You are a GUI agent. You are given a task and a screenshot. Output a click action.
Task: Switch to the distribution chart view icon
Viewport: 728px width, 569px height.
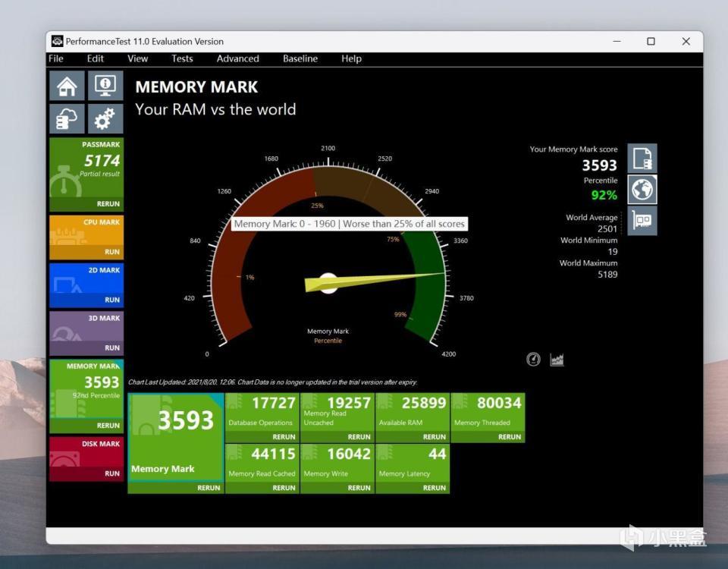(557, 359)
